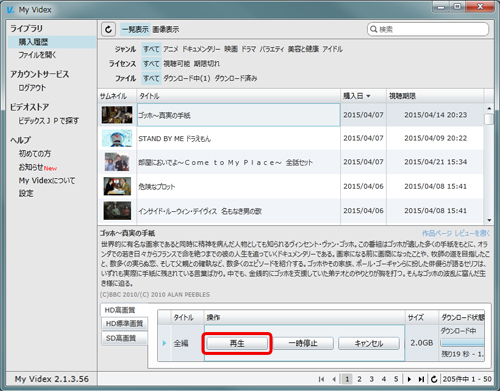500x391 pixels.
Task: Filter genre by バラエティ
Action: click(272, 49)
